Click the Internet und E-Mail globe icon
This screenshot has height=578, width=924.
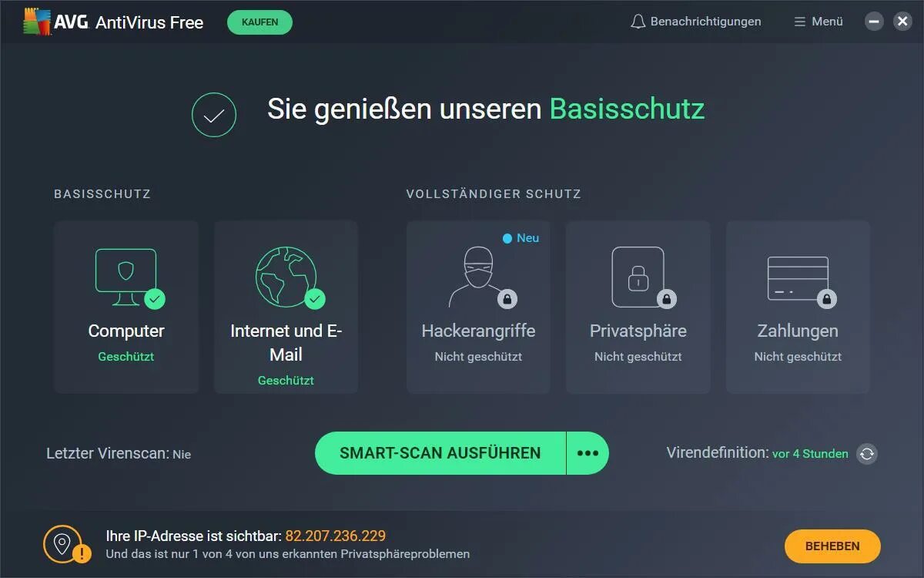pyautogui.click(x=286, y=277)
